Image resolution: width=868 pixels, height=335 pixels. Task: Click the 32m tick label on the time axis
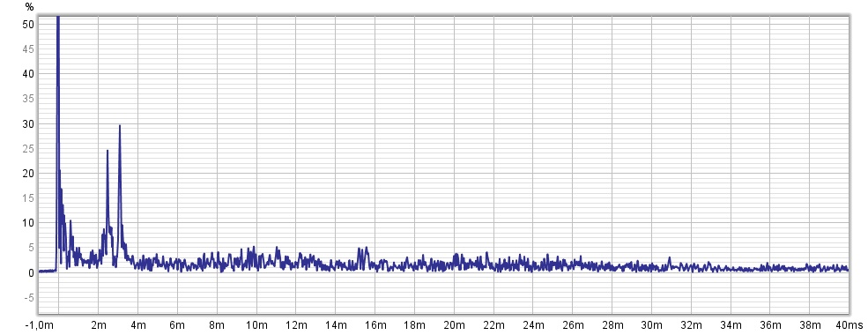coord(691,324)
